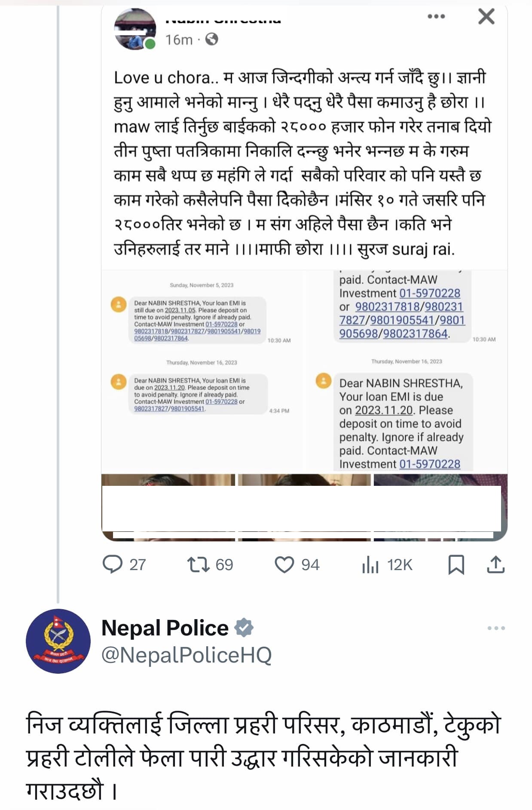This screenshot has width=532, height=810.
Task: Like the post with the heart icon
Action: [284, 565]
